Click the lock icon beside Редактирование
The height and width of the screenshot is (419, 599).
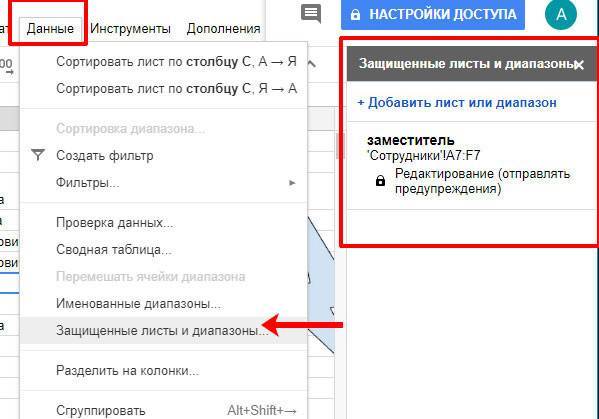[380, 180]
